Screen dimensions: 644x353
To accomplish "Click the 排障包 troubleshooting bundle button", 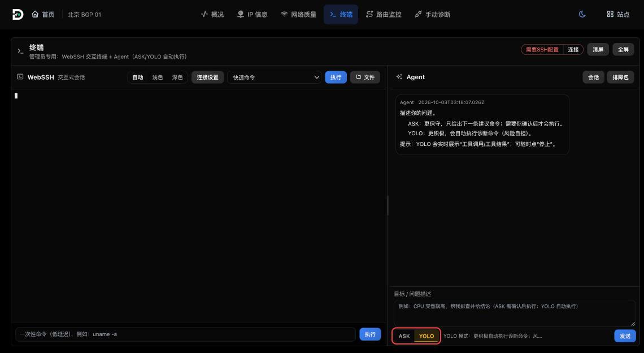I will click(x=621, y=78).
